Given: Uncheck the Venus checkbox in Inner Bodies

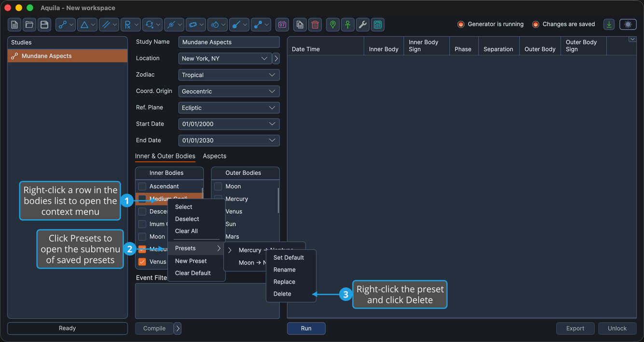Looking at the screenshot, I should point(142,262).
